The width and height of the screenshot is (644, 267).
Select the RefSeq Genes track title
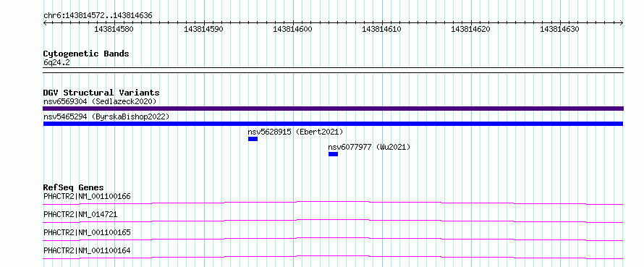(x=74, y=187)
